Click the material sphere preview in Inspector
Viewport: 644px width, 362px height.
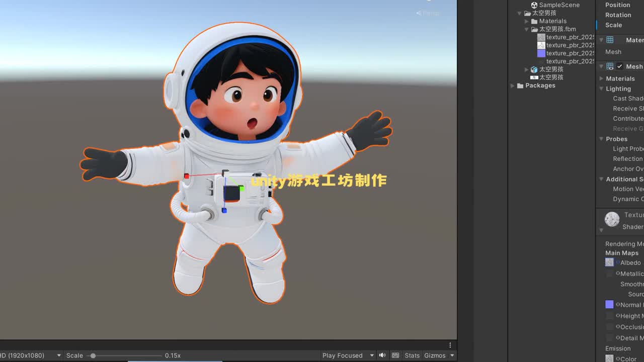(612, 219)
